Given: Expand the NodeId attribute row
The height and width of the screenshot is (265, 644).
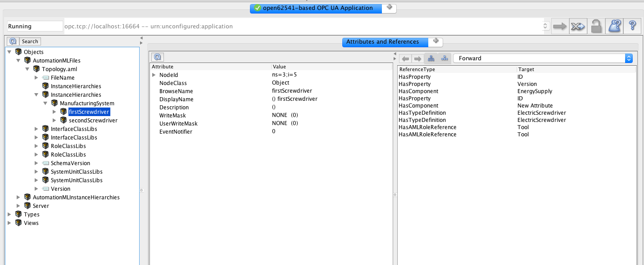Looking at the screenshot, I should tap(154, 75).
